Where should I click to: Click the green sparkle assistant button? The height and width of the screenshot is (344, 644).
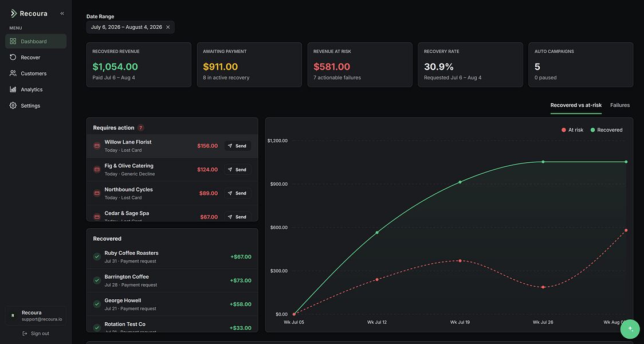point(630,329)
